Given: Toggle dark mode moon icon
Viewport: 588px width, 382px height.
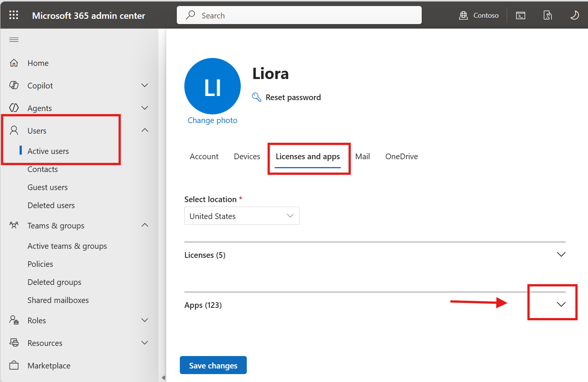Looking at the screenshot, I should click(574, 15).
